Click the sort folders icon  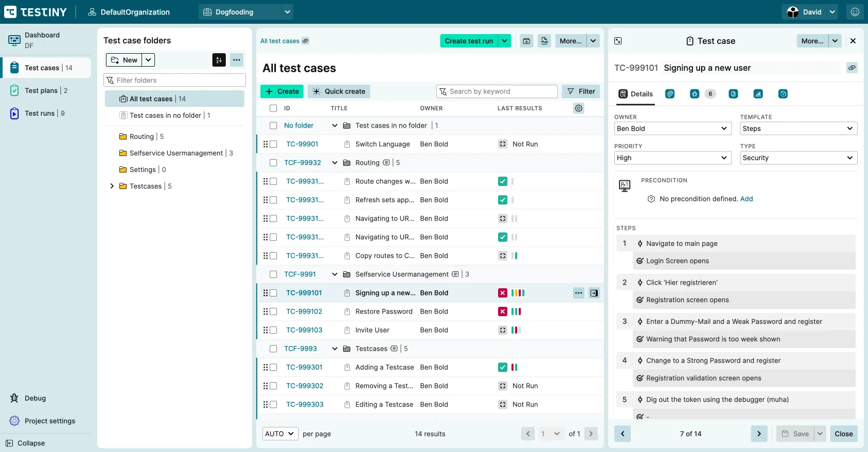[219, 60]
